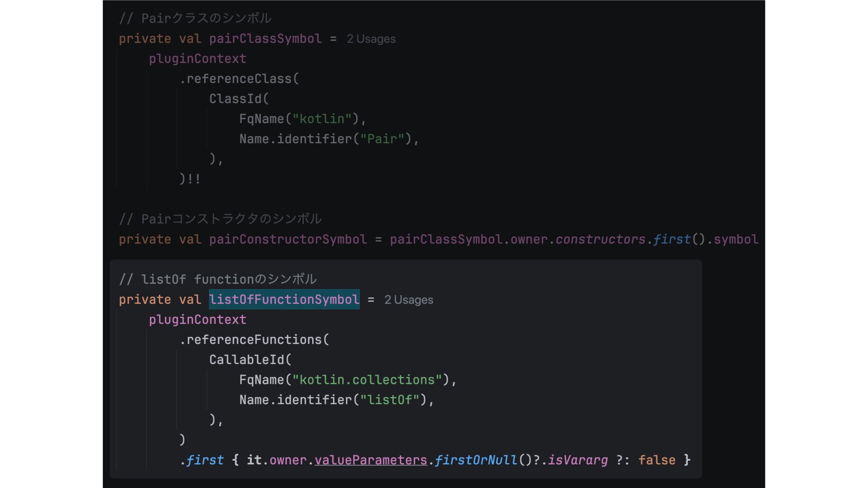
Task: Click the referenceClass method call
Action: pyautogui.click(x=239, y=79)
